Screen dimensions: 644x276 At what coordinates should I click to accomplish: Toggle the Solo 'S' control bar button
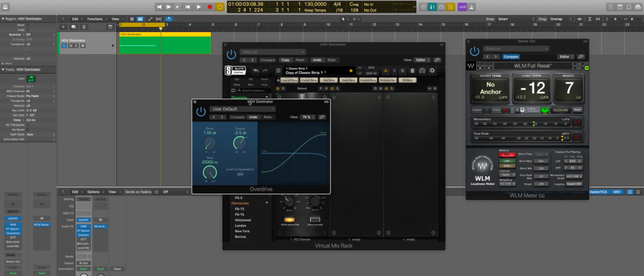click(451, 7)
